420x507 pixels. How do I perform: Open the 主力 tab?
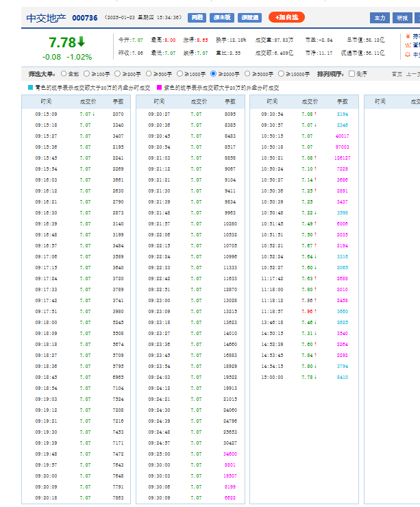pyautogui.click(x=380, y=18)
